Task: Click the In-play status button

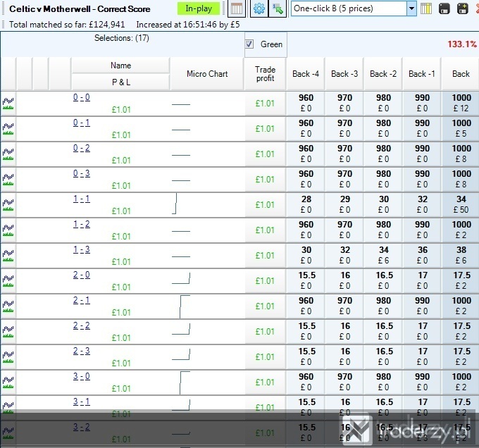Action: pyautogui.click(x=199, y=8)
